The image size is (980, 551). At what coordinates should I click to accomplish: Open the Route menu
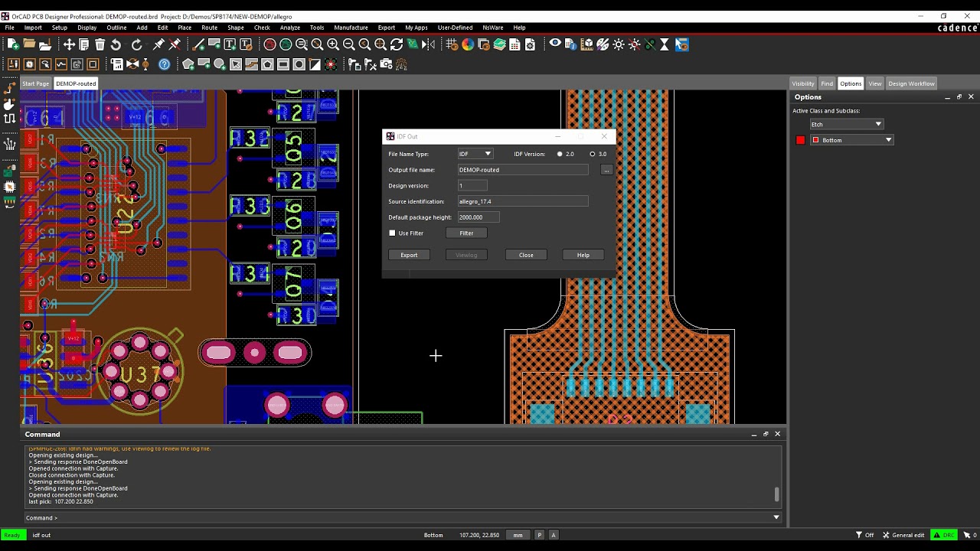click(x=209, y=28)
